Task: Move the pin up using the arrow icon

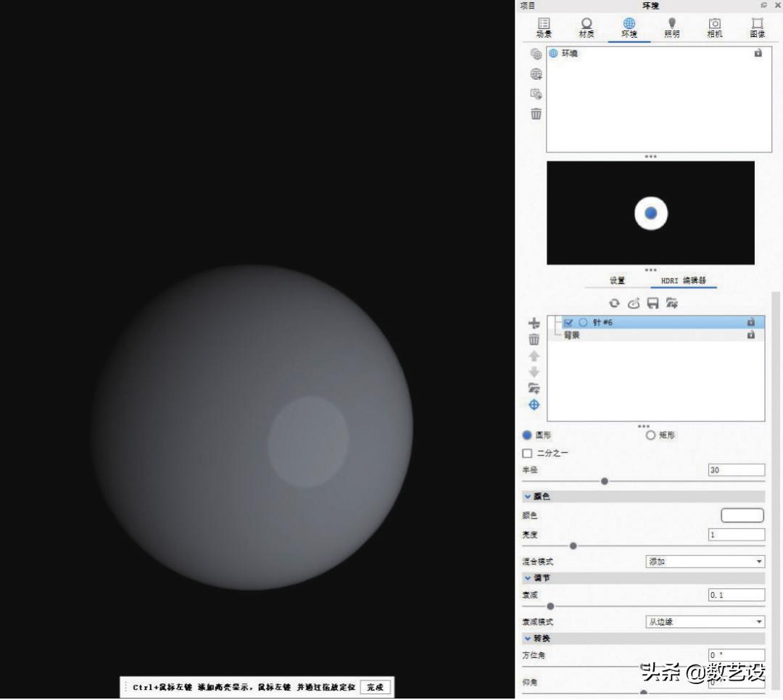Action: 534,355
